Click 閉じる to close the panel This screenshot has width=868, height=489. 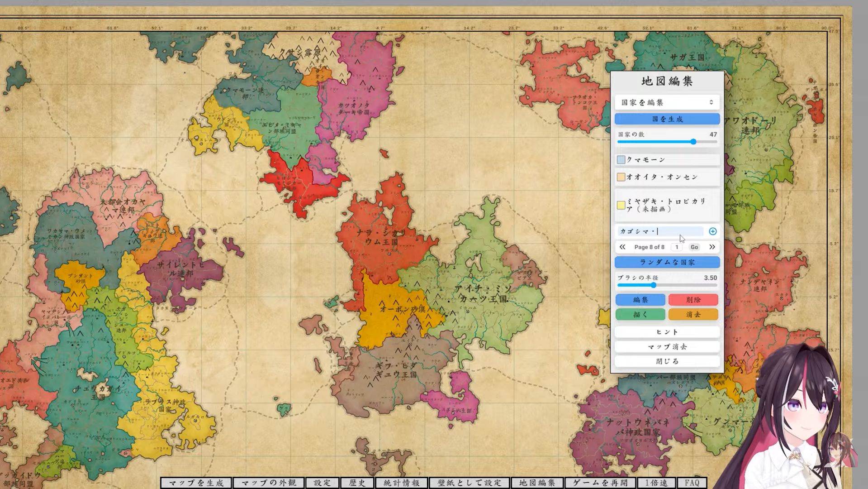(667, 361)
